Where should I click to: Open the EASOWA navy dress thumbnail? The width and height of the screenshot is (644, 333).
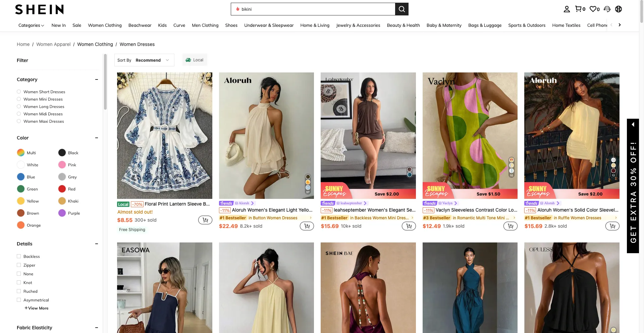164,288
